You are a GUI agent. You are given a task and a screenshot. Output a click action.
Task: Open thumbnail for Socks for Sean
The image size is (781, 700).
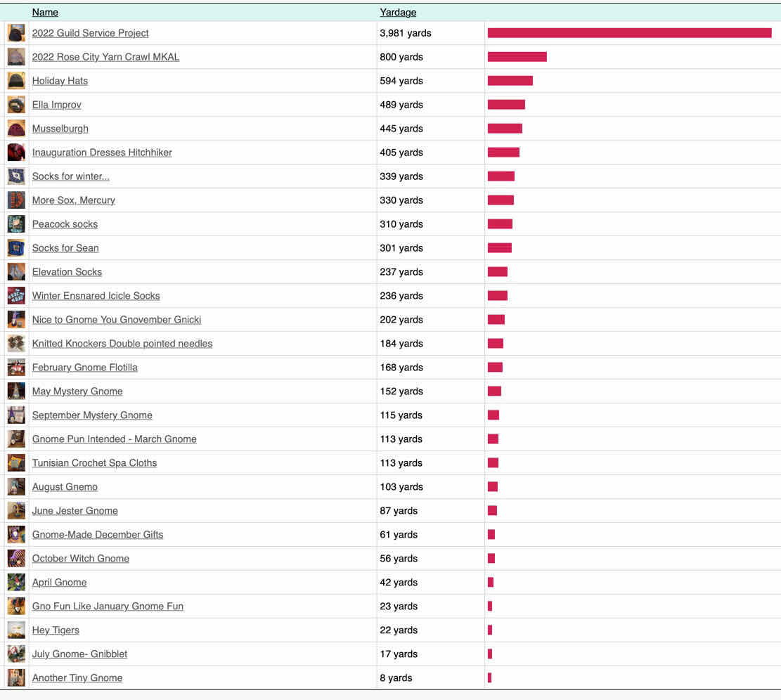(16, 248)
